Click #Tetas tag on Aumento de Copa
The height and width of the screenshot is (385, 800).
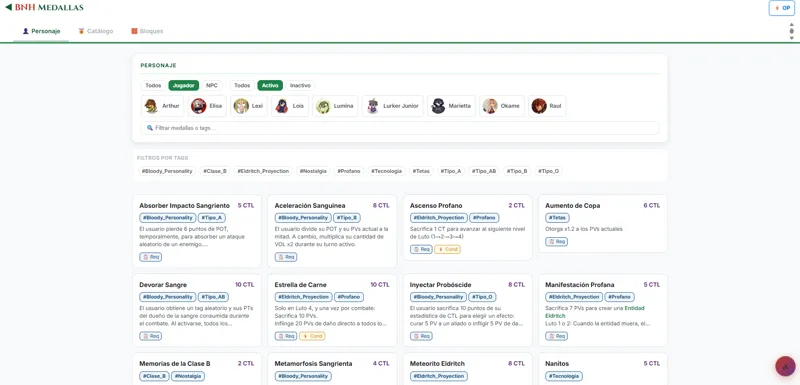pyautogui.click(x=557, y=218)
